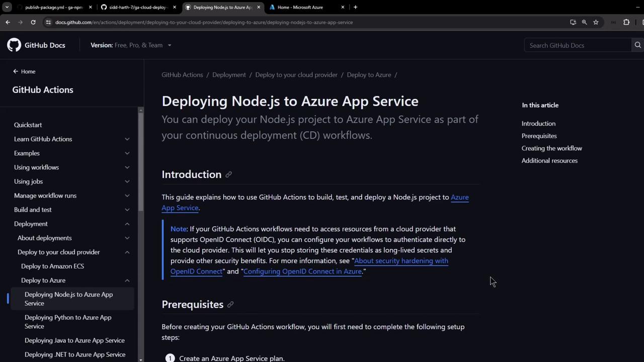Screen dimensions: 644x362
Task: Open a new browser tab
Action: click(x=355, y=7)
